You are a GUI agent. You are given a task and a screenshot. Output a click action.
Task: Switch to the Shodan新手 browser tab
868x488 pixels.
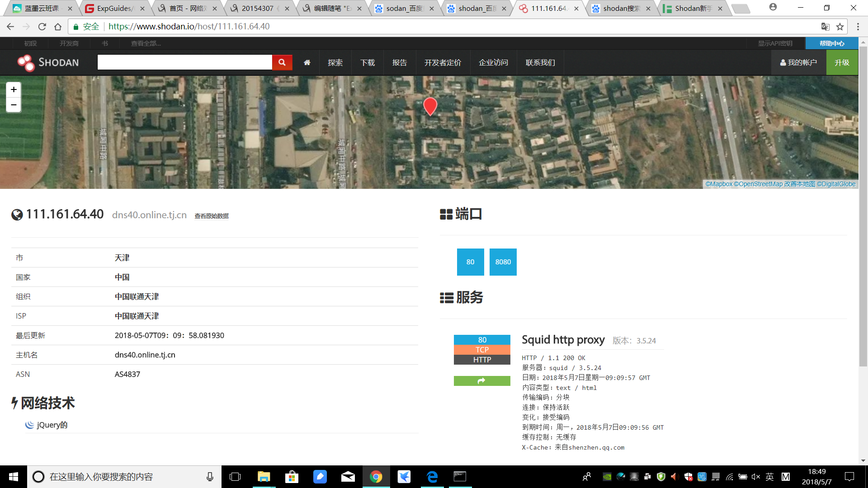coord(693,8)
